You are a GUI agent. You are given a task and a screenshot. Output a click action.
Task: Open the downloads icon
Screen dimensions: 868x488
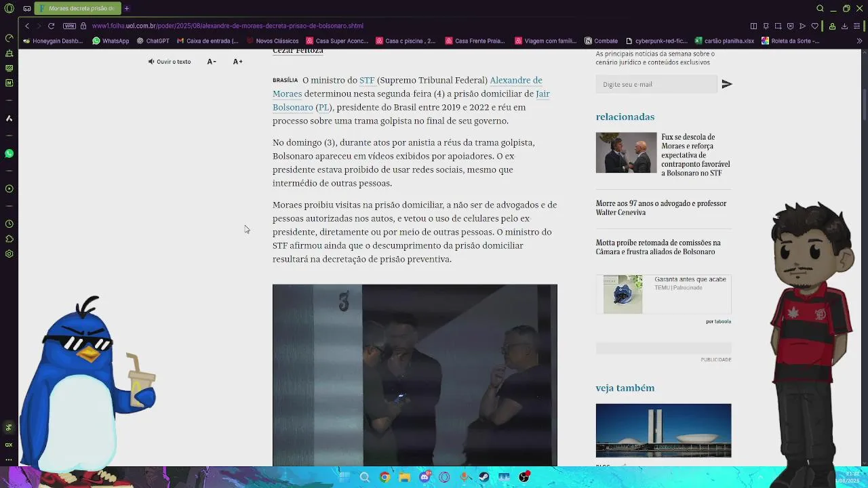point(844,26)
